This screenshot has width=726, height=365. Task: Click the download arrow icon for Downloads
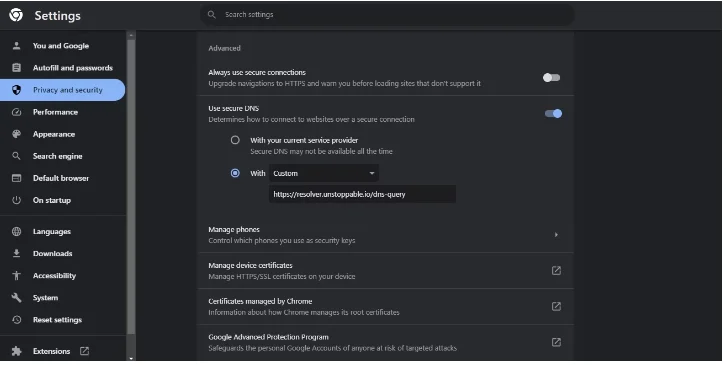tap(16, 253)
